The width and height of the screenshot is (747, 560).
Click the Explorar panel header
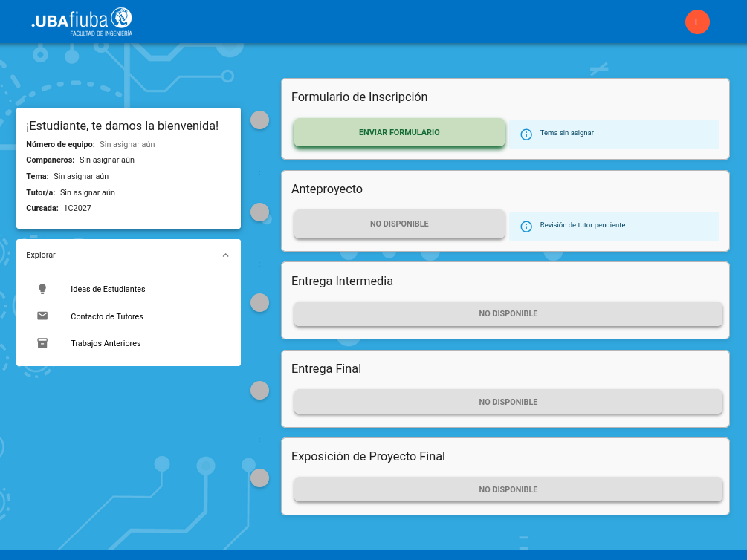coord(119,255)
